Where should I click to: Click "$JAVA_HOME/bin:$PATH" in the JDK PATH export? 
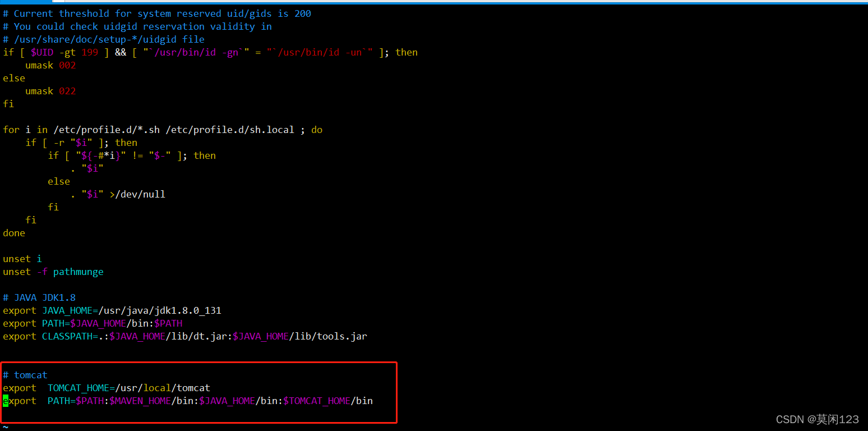pos(126,323)
